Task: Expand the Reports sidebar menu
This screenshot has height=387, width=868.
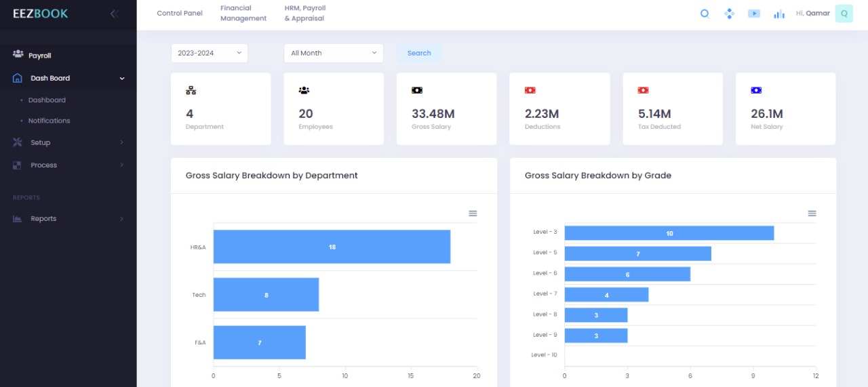Action: (x=68, y=218)
